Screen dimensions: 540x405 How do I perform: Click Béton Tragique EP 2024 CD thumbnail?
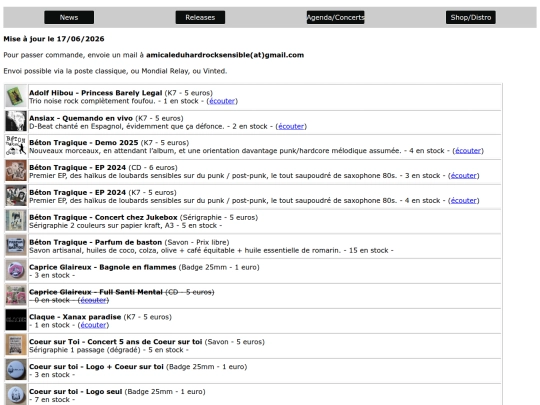[16, 170]
